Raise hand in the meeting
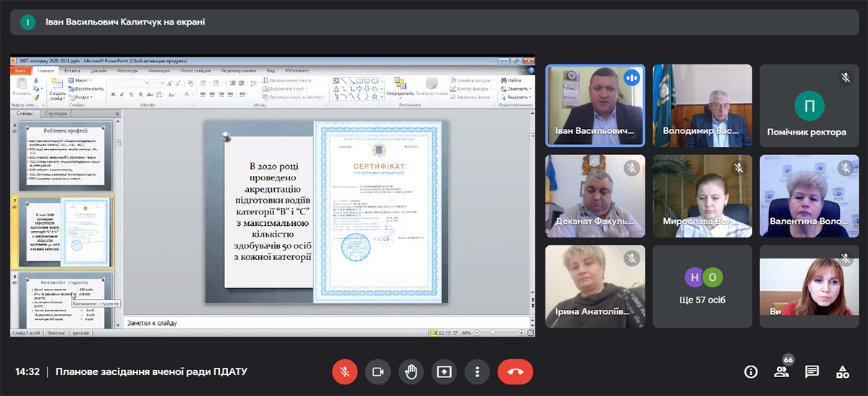 coord(411,371)
